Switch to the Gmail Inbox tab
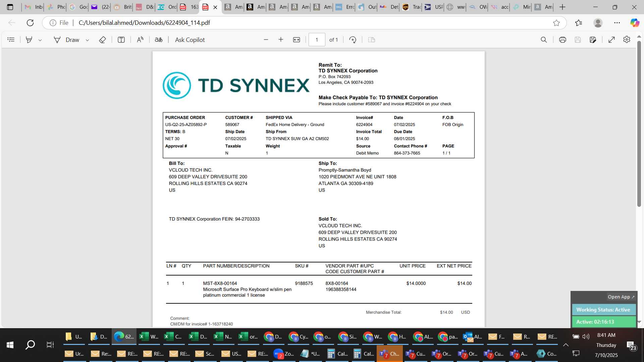This screenshot has height=362, width=644. tap(33, 7)
